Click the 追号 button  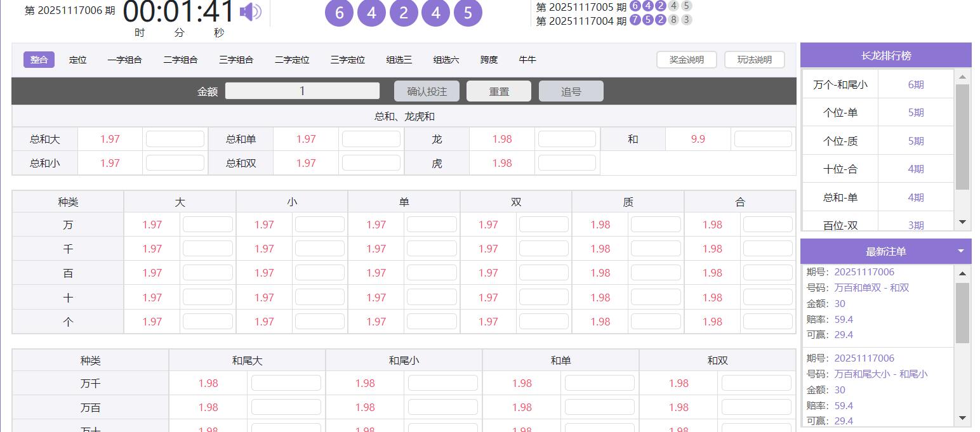point(571,91)
